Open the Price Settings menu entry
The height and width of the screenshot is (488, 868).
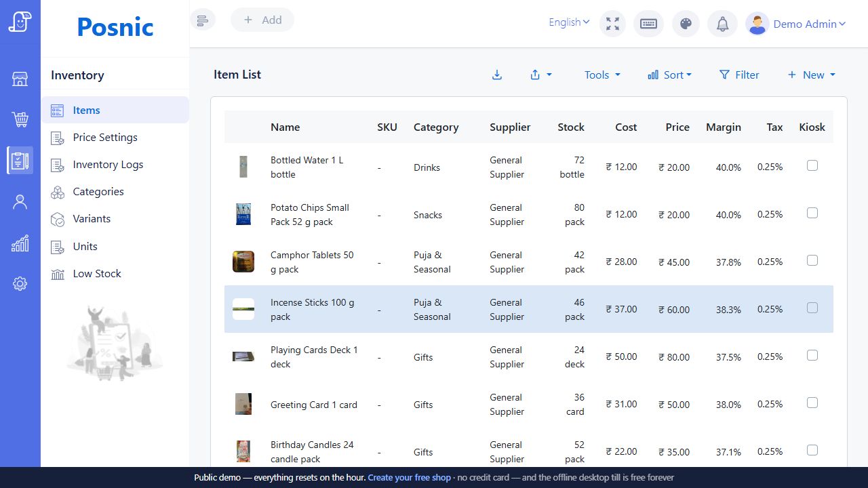(x=115, y=138)
